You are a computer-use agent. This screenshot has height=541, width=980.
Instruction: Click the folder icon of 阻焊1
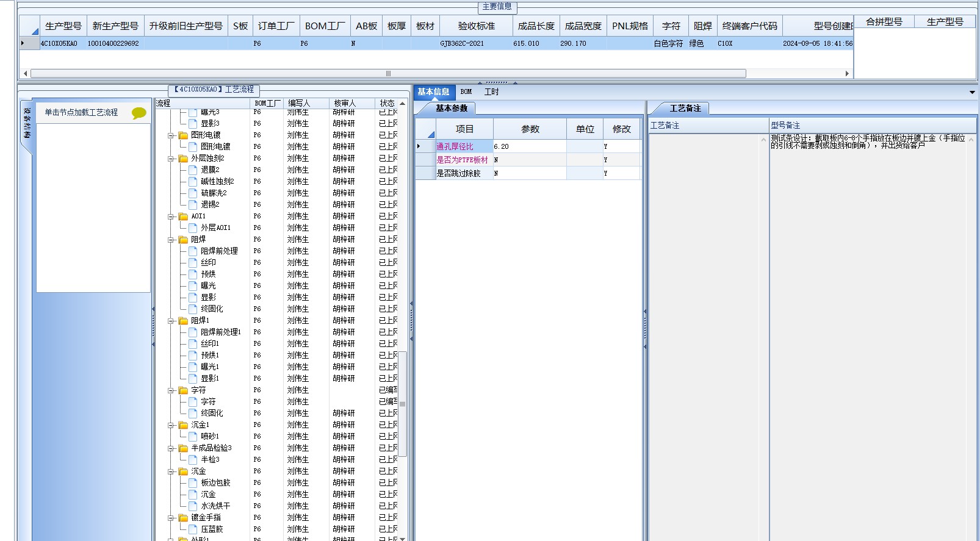tap(183, 321)
